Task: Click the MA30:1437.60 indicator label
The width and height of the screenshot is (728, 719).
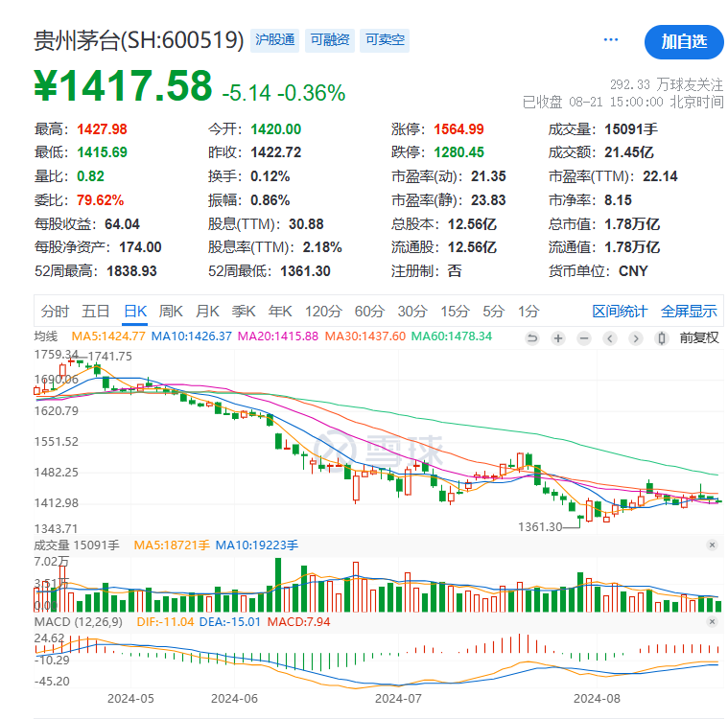Action: (364, 336)
